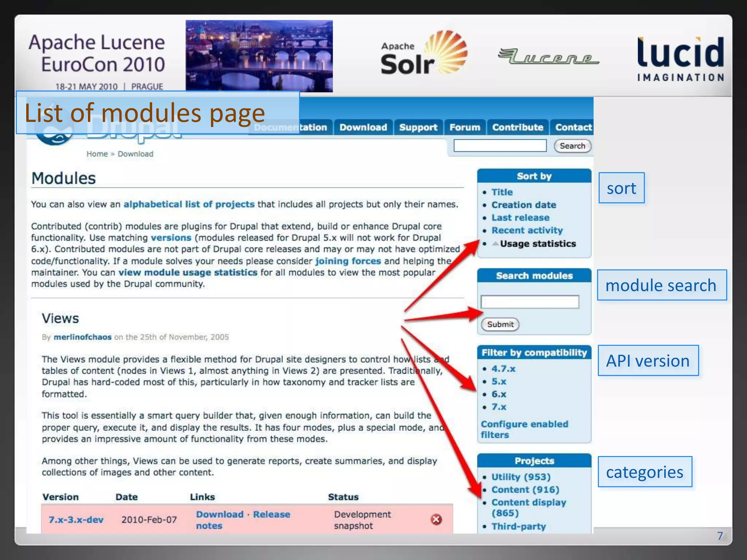Open the Content (916) project category
The width and height of the screenshot is (747, 560).
point(525,490)
